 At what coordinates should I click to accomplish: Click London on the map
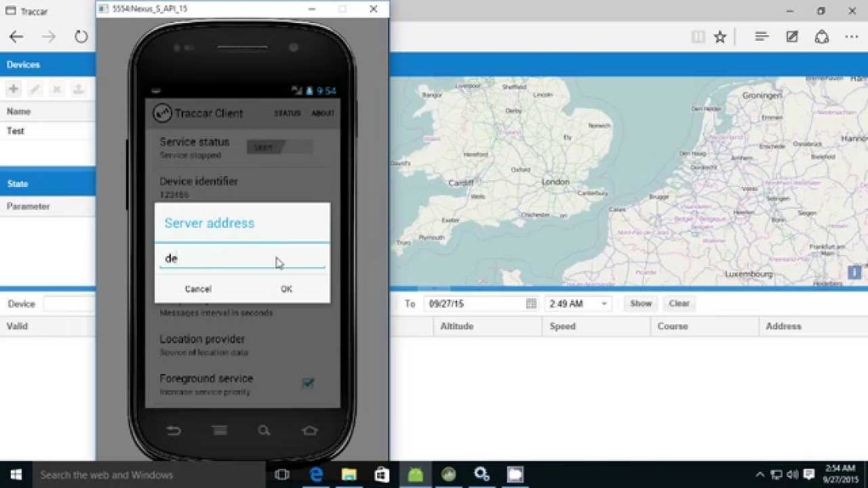(x=555, y=182)
